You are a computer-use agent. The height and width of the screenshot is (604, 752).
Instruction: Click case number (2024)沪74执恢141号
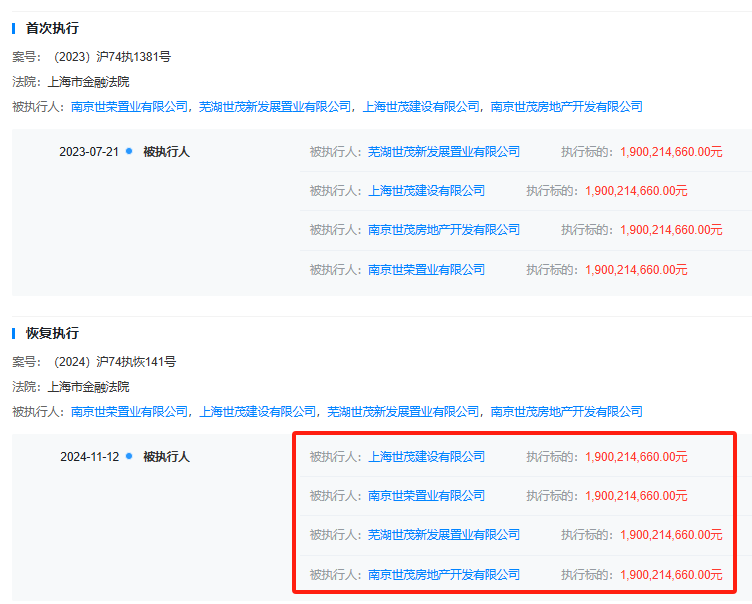click(x=115, y=362)
